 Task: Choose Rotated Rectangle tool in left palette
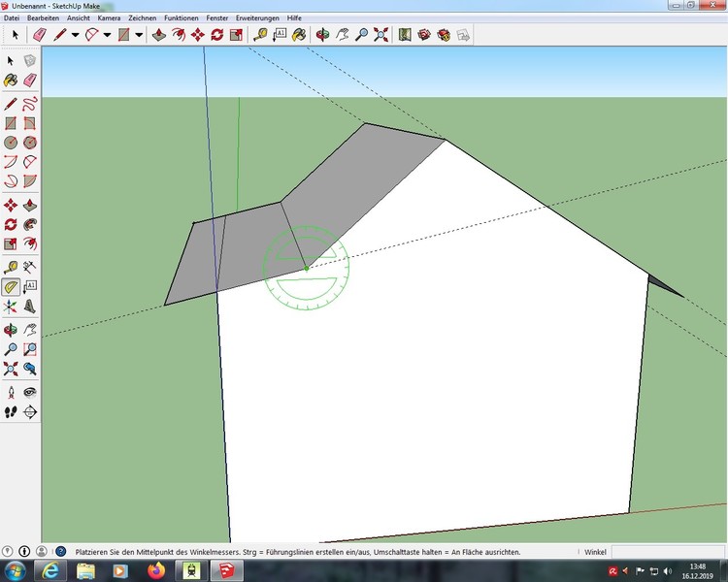tap(30, 123)
